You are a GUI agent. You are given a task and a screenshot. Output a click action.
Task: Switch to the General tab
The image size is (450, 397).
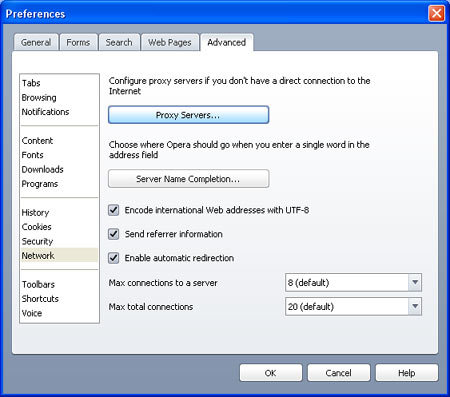(36, 42)
